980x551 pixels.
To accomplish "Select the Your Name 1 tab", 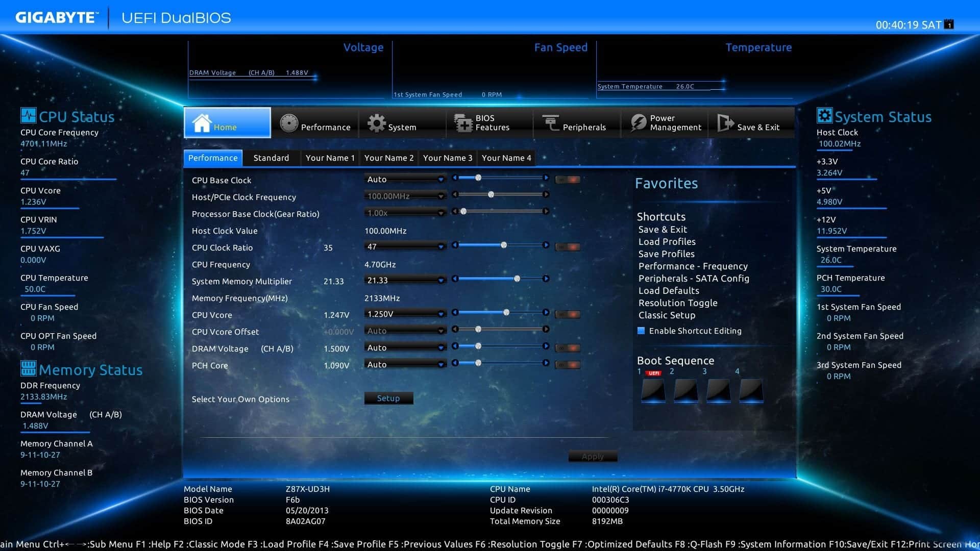I will click(329, 158).
